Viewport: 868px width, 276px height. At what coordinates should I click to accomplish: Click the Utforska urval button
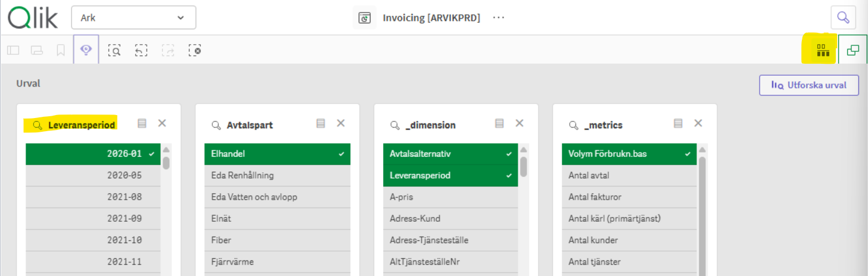tap(808, 85)
